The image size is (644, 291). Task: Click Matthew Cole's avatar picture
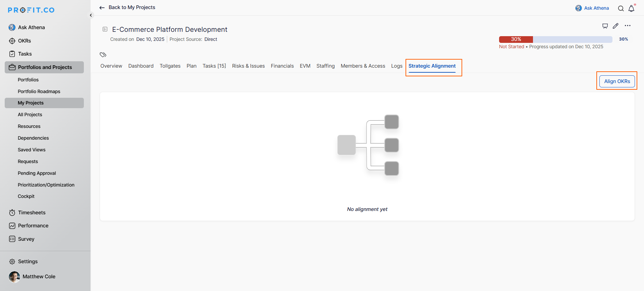[14, 277]
